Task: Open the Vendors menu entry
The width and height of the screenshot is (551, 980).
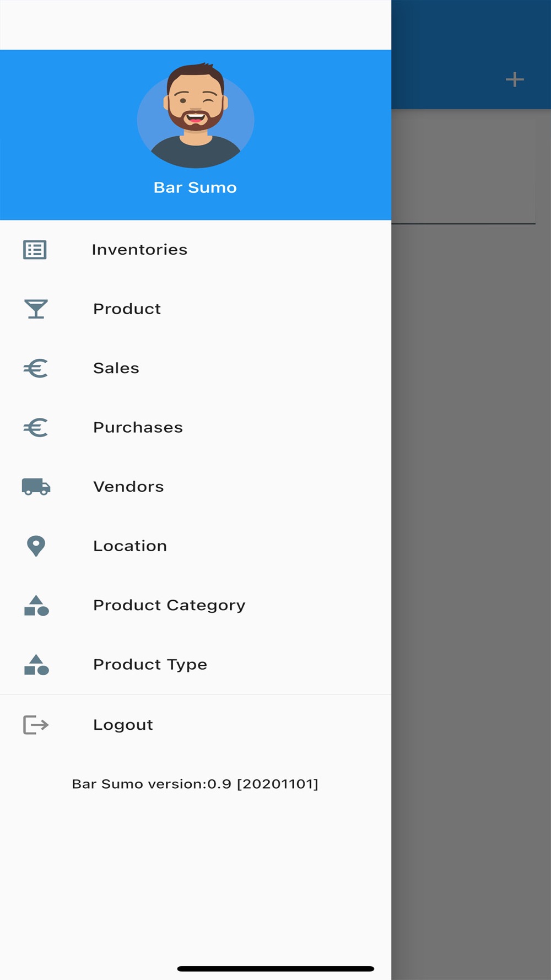Action: click(x=128, y=487)
